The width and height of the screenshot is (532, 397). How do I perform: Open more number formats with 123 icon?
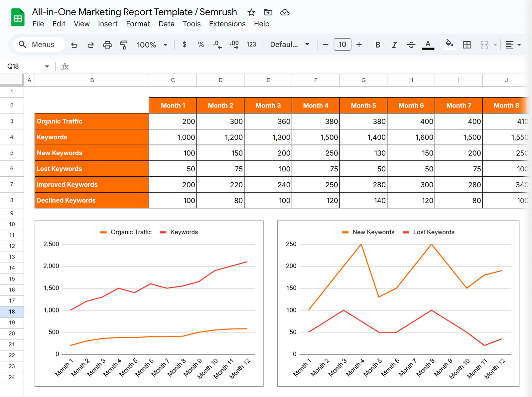click(251, 44)
